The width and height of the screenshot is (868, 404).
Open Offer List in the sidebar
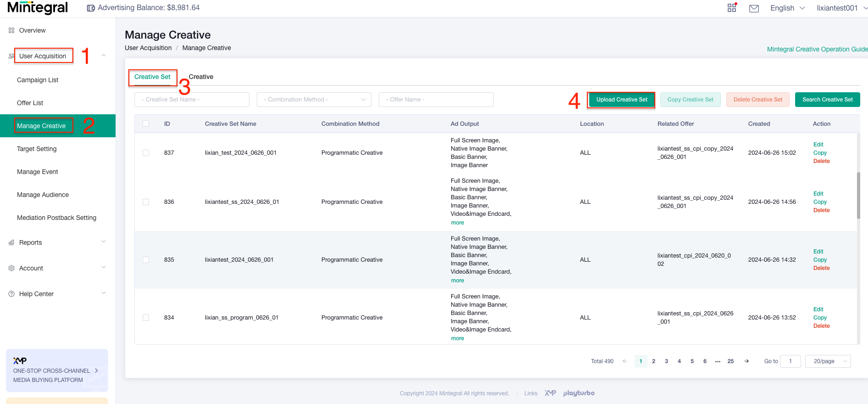click(x=30, y=103)
